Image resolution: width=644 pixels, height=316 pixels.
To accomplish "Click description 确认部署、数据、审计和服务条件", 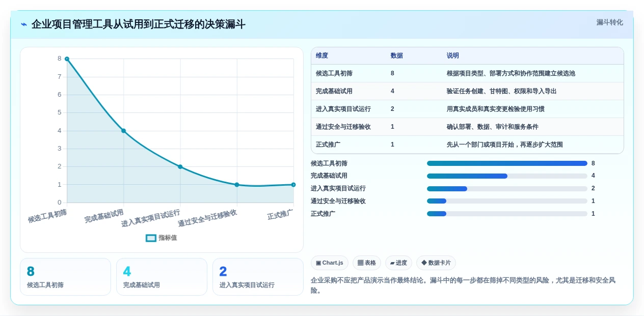I will click(x=493, y=127).
